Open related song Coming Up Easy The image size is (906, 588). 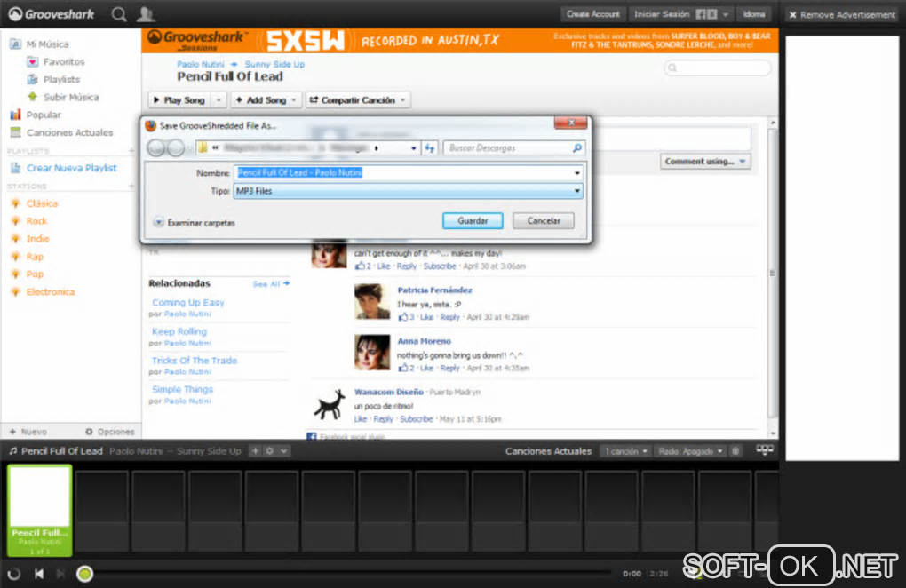(x=187, y=302)
